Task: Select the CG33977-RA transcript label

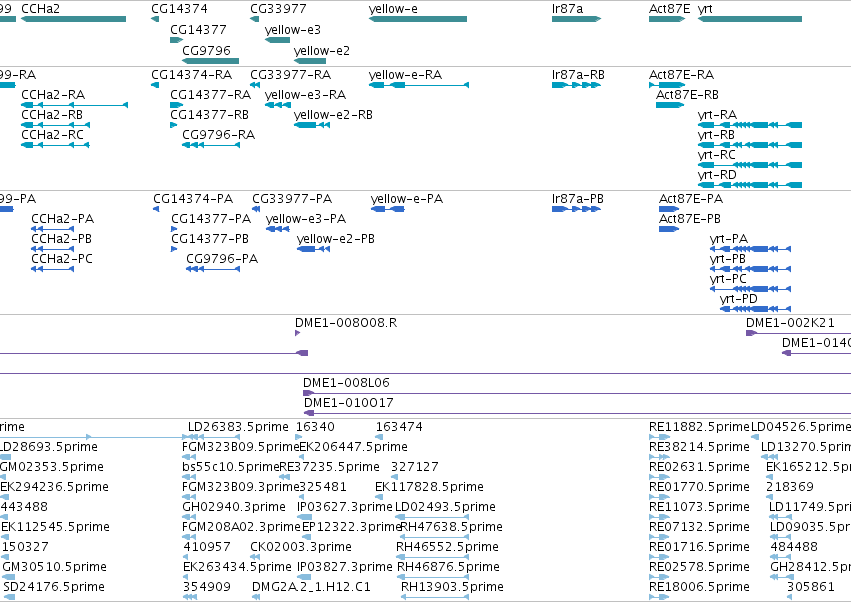Action: tap(290, 74)
